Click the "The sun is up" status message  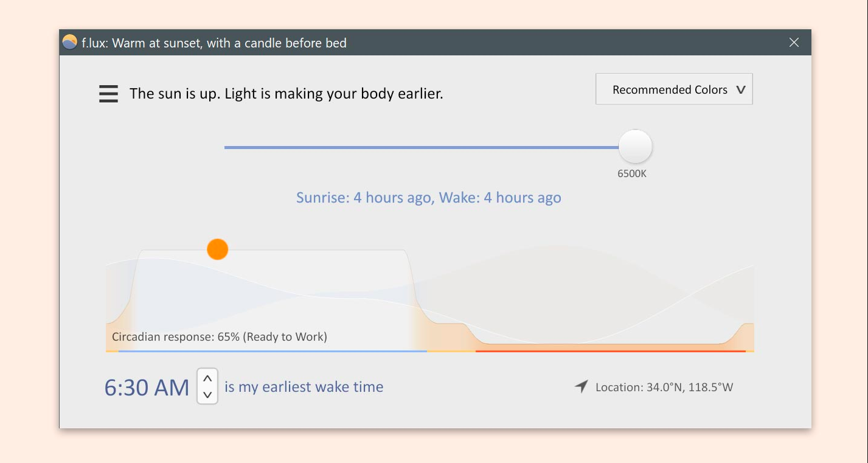click(286, 94)
